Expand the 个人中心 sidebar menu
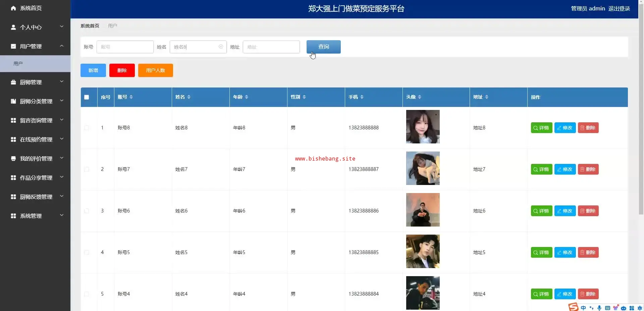 pos(35,27)
